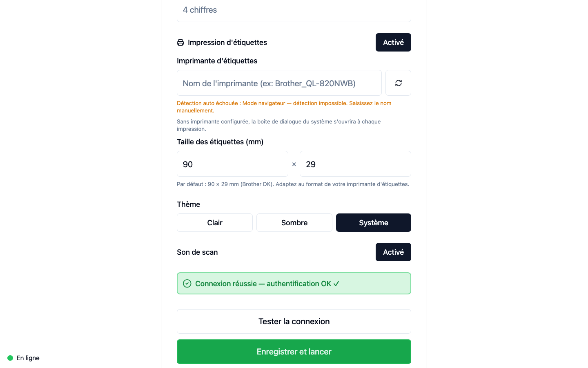Click the printer icon next to Impression d'étiquettes
The width and height of the screenshot is (588, 368).
coord(180,42)
